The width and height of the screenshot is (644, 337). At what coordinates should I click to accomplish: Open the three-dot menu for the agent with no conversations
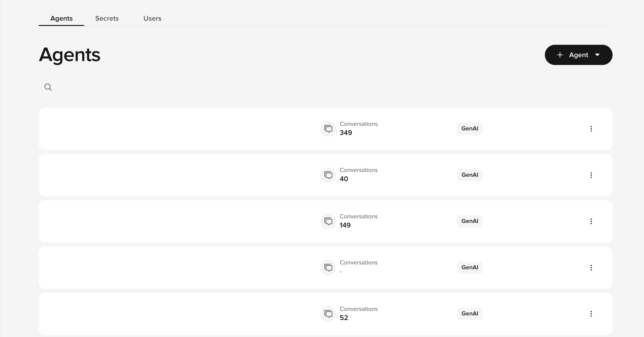(x=591, y=267)
